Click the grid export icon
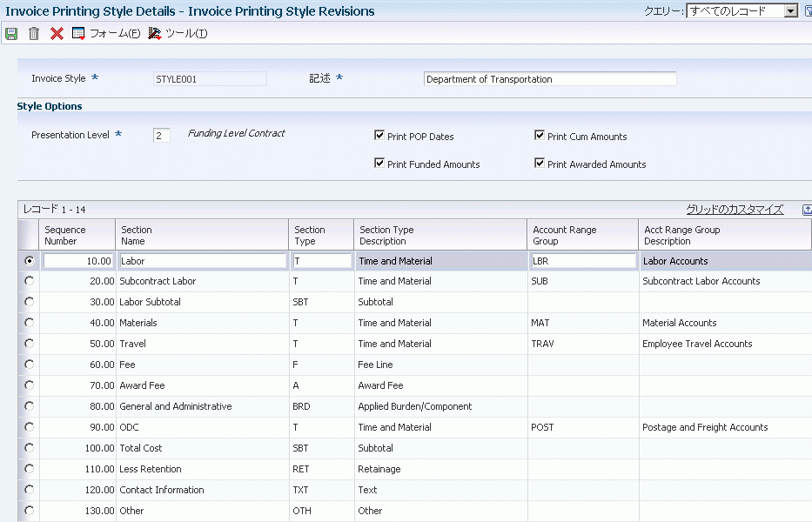This screenshot has height=522, width=812. pyautogui.click(x=807, y=210)
